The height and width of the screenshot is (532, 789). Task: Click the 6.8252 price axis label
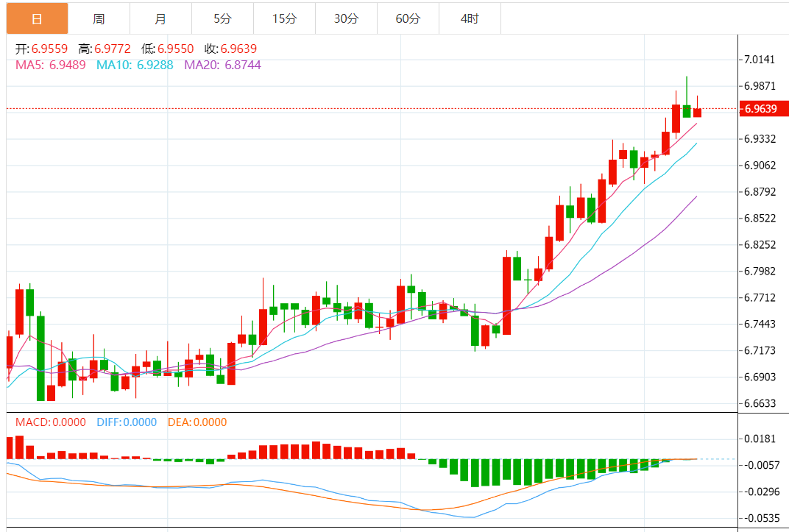(760, 245)
